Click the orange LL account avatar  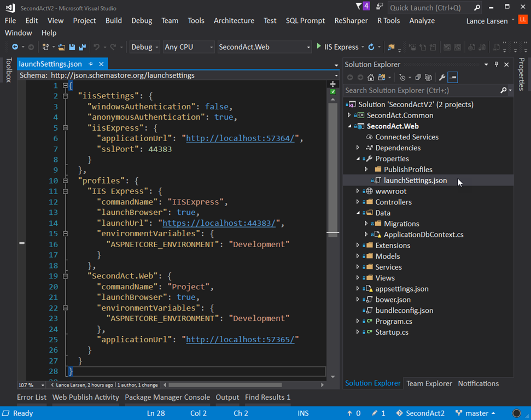pos(523,20)
